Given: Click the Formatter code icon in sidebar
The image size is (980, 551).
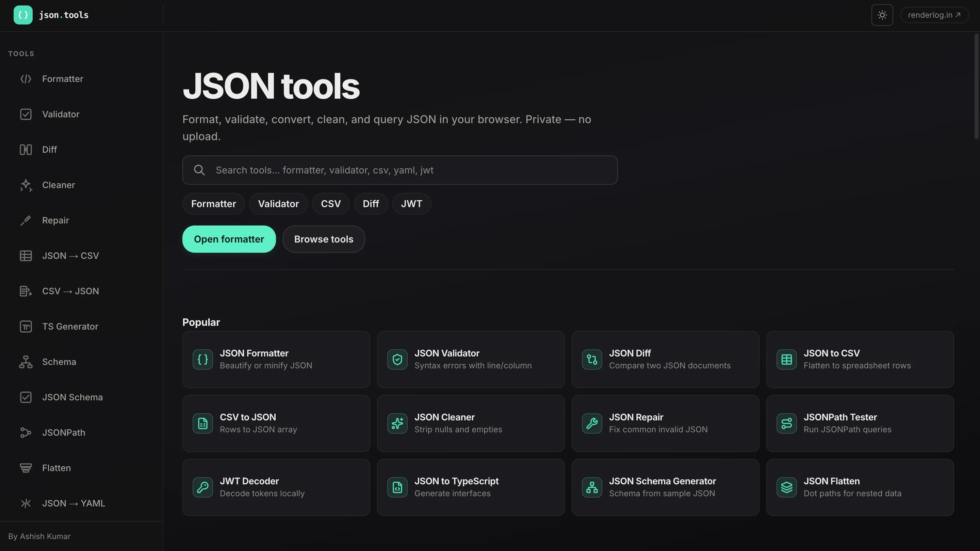Looking at the screenshot, I should [26, 79].
